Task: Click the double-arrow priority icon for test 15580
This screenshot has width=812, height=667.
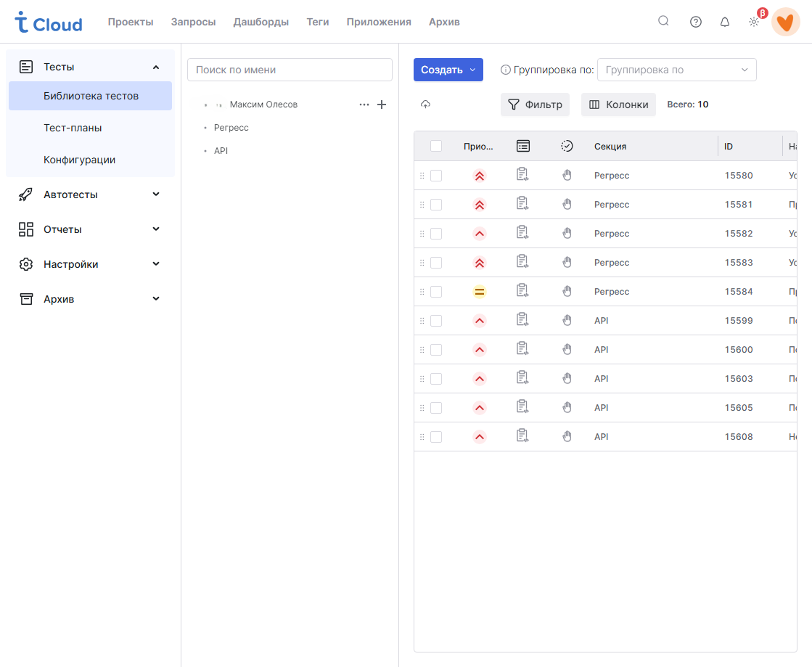Action: [479, 176]
